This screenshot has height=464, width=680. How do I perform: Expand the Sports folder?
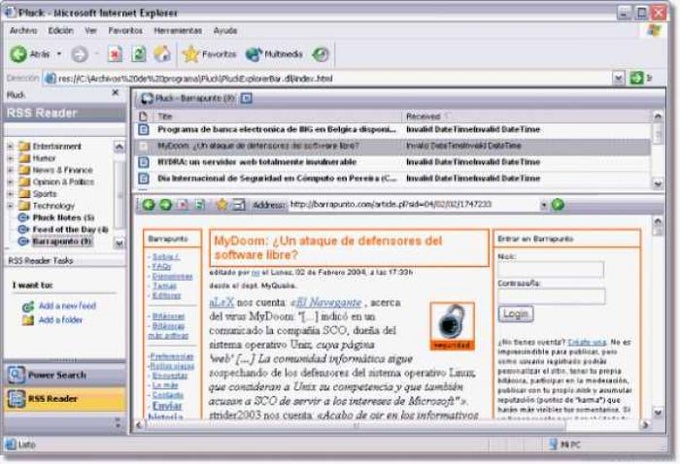[x=10, y=193]
